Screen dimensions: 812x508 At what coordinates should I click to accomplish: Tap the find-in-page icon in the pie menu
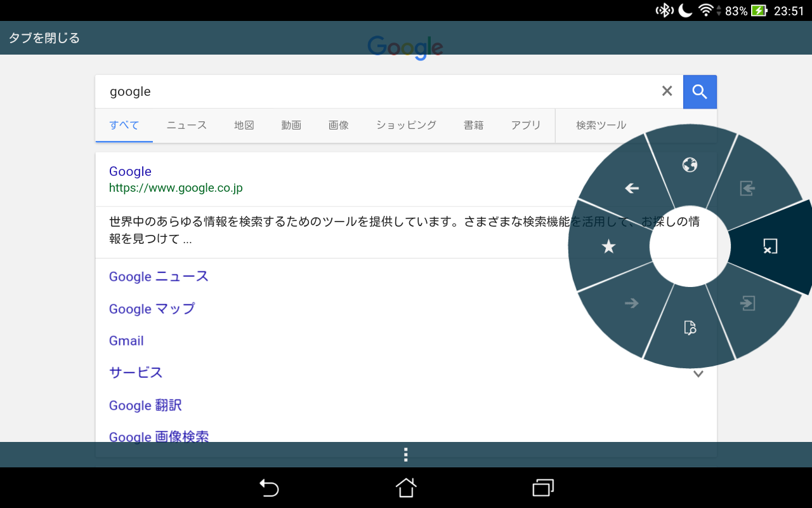(690, 328)
